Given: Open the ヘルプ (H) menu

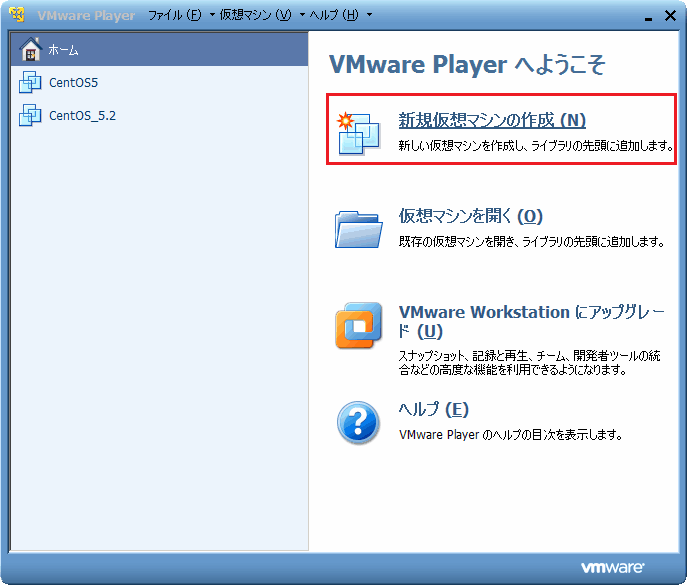Looking at the screenshot, I should point(334,15).
